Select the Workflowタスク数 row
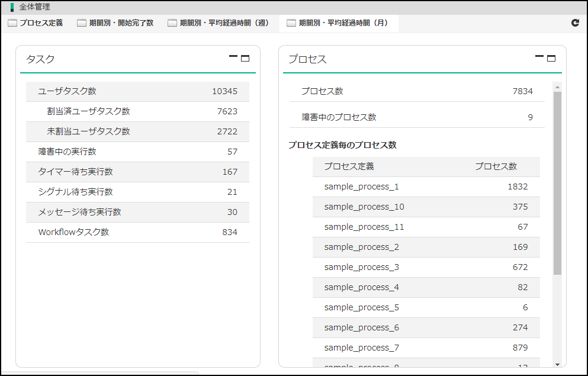This screenshot has height=376, width=588. point(137,232)
